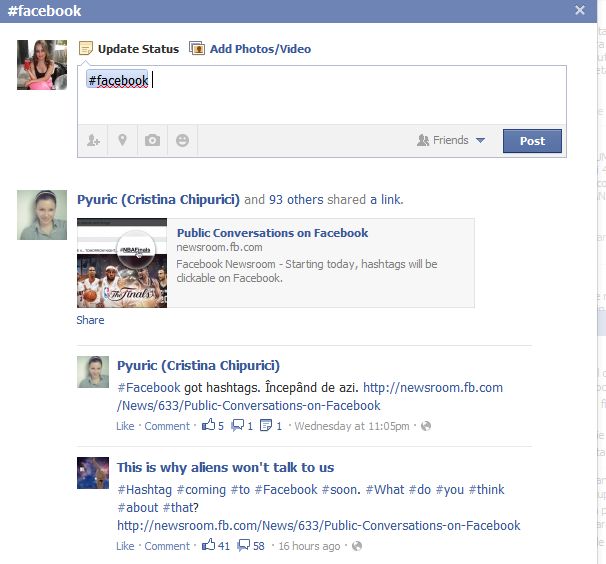Click the #Hashtag tag in aliens post
The height and width of the screenshot is (564, 606).
(145, 489)
